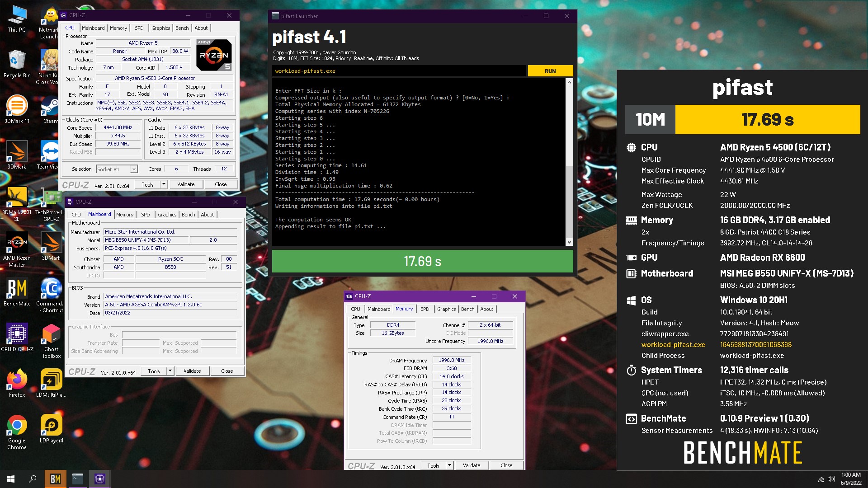Open SPD tab in CPU-Z CPU window
This screenshot has height=488, width=868.
139,28
